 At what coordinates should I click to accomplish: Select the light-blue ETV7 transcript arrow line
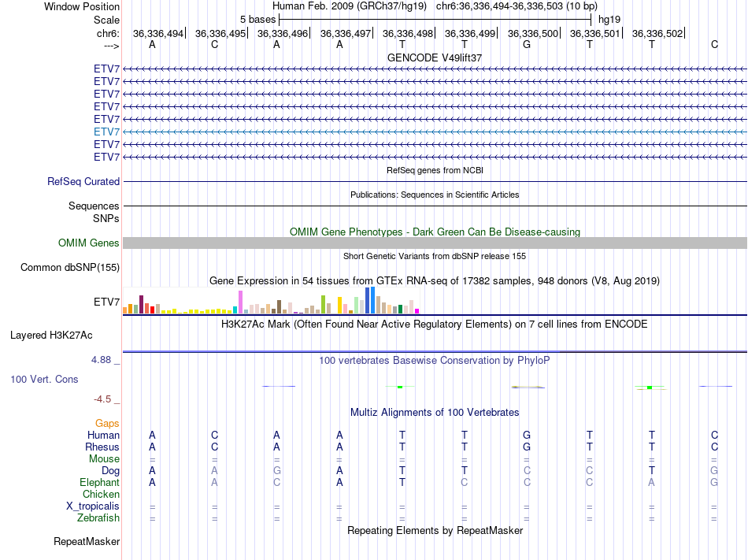(x=435, y=132)
